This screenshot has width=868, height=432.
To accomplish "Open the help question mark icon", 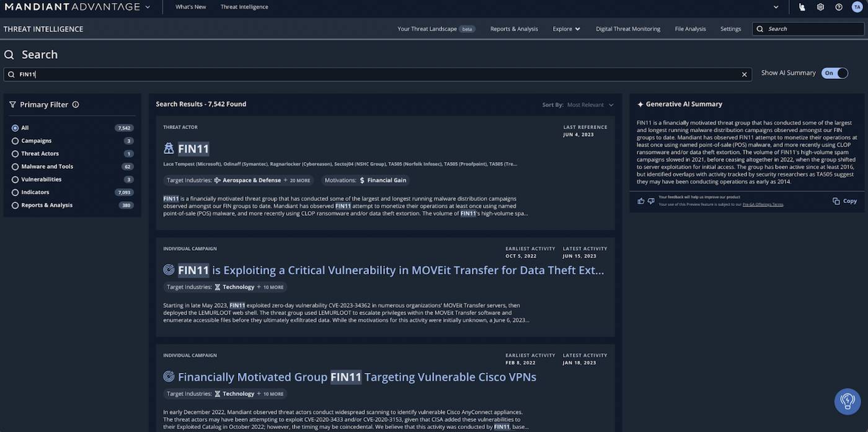I will point(839,7).
